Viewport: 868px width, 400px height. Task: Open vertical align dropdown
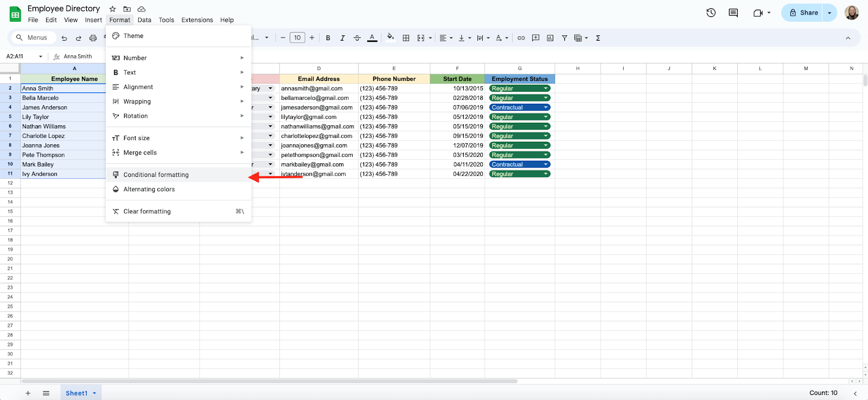click(465, 38)
